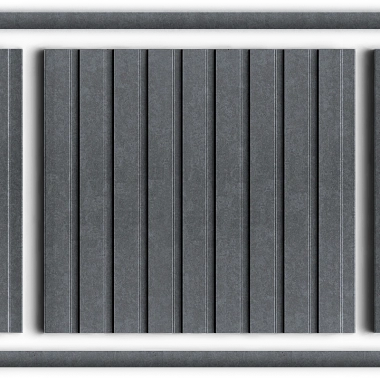The height and width of the screenshot is (380, 380).
Task: Click the partial slatted panel at right edge
Action: click(x=376, y=191)
